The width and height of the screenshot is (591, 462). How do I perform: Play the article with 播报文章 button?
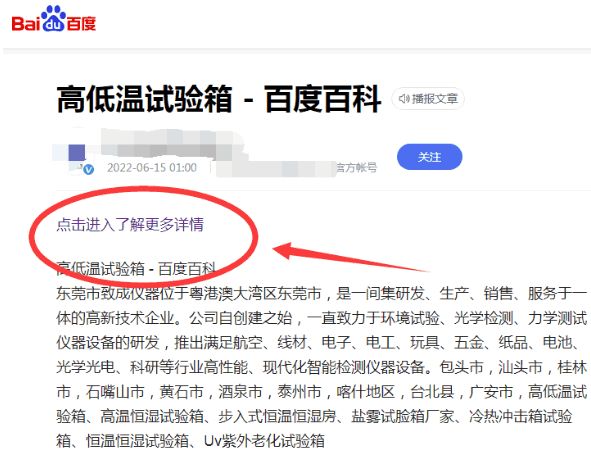pyautogui.click(x=428, y=99)
